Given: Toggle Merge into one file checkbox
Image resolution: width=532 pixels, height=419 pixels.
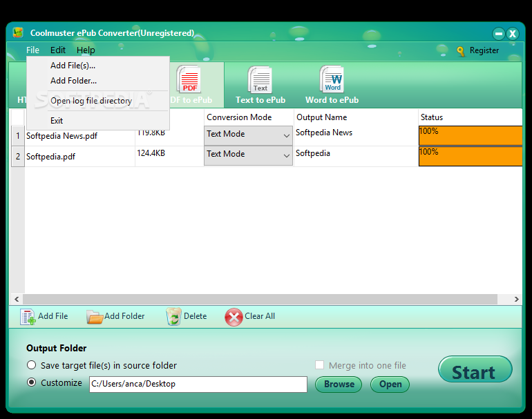Looking at the screenshot, I should coord(319,364).
